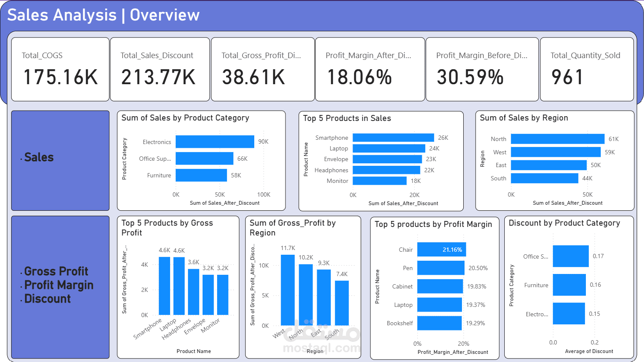The width and height of the screenshot is (644, 362).
Task: Select the Chair bar in the Profit Margin chart
Action: click(442, 250)
